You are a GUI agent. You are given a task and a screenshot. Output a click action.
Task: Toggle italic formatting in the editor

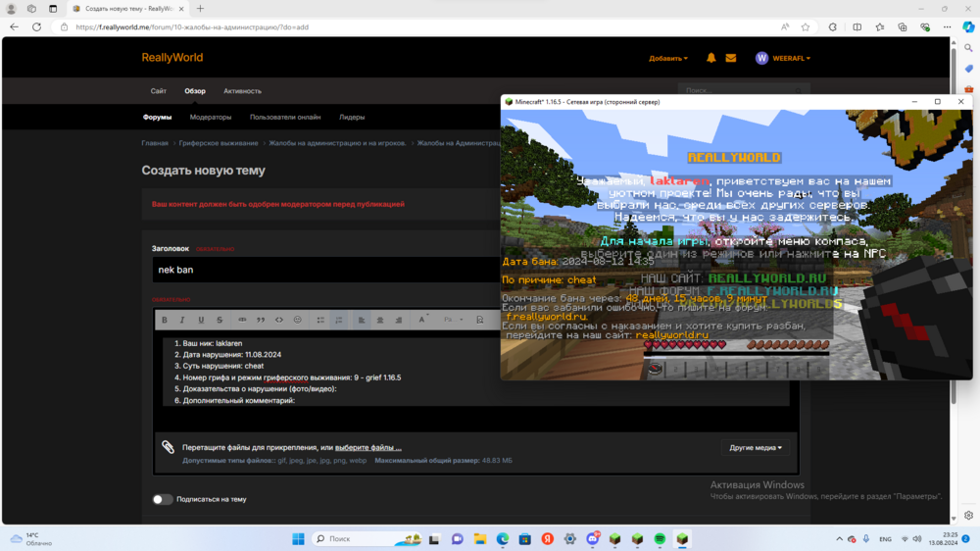coord(182,320)
